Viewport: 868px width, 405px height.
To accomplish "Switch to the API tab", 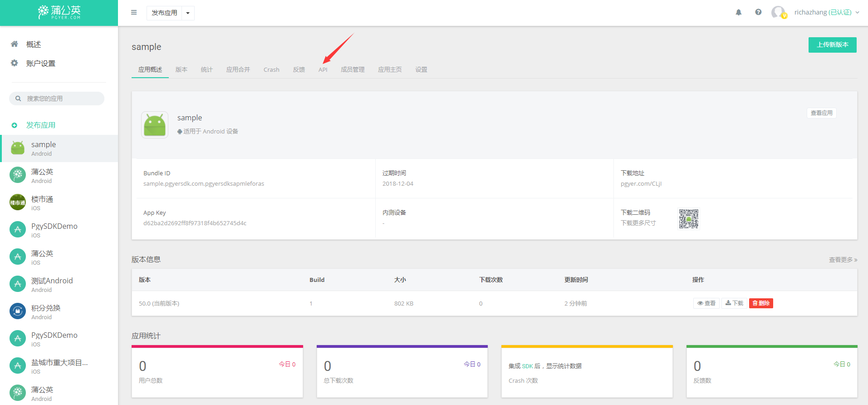I will [323, 69].
